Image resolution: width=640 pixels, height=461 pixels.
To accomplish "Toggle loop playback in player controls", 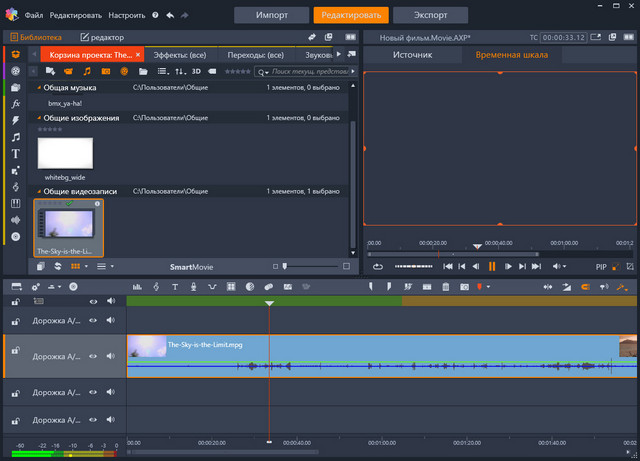I will 378,267.
